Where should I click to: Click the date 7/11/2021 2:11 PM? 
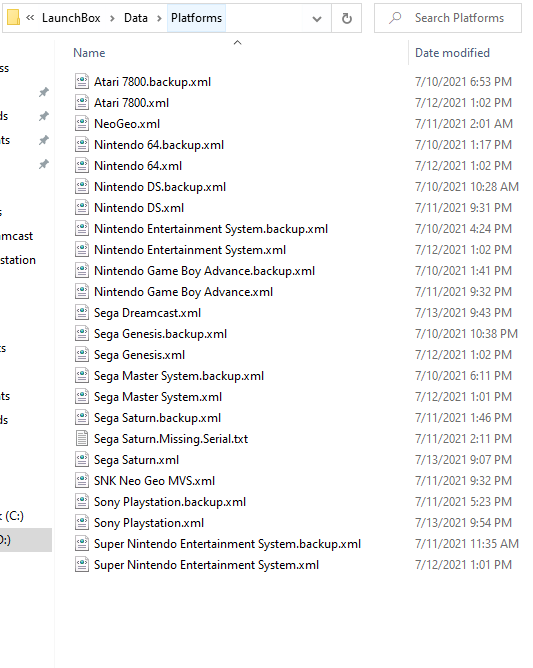tap(463, 439)
